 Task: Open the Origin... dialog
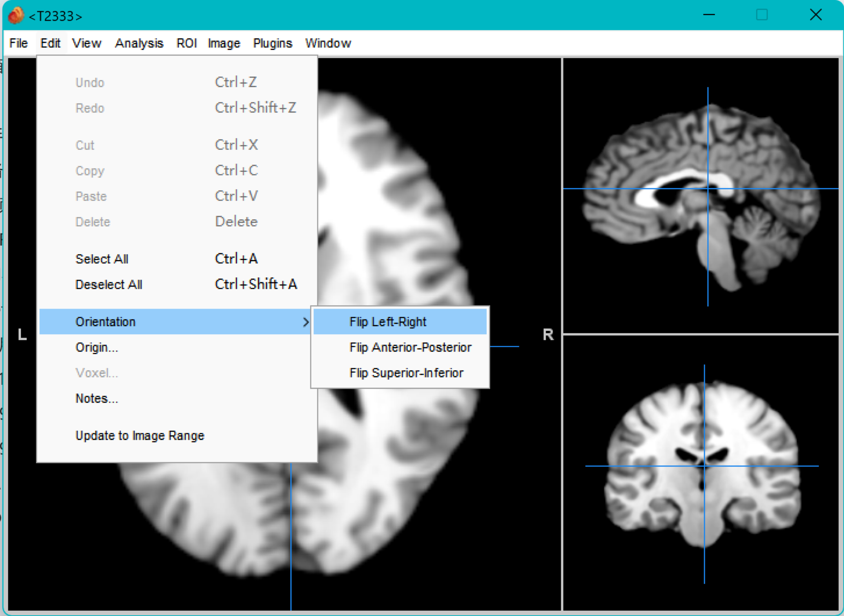pyautogui.click(x=97, y=347)
